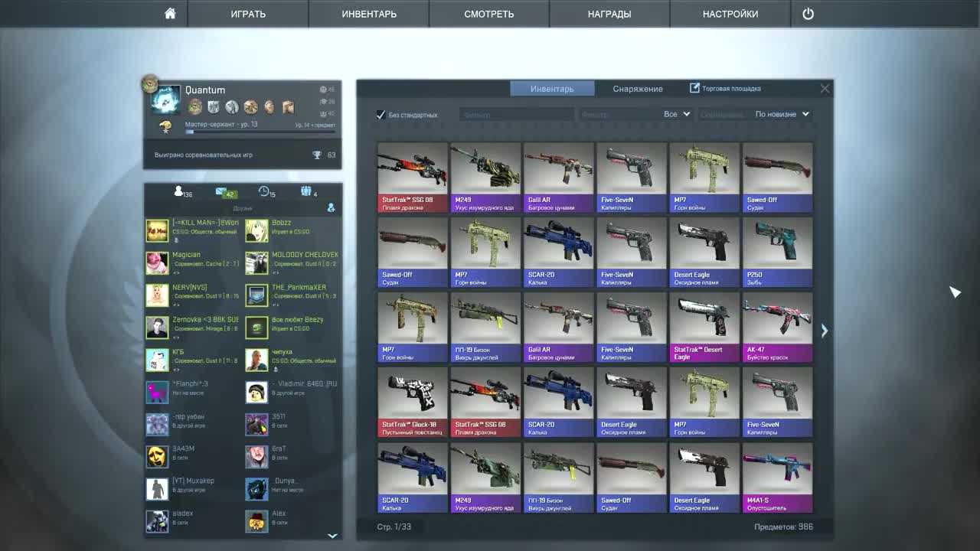
Task: Click friend name чипуха
Action: click(283, 352)
